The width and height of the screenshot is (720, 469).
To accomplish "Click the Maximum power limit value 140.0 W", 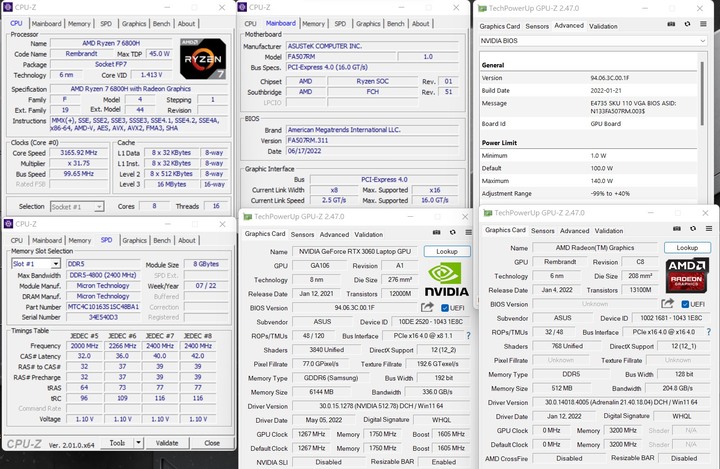I will 602,181.
